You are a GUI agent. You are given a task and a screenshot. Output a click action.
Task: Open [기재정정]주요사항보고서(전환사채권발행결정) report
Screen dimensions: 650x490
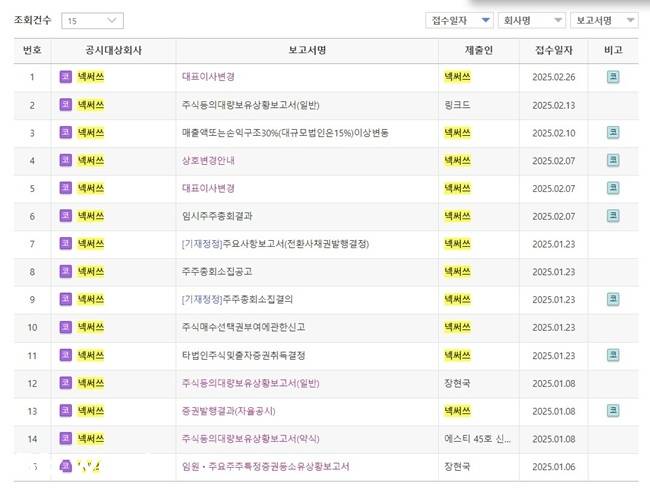pos(275,244)
